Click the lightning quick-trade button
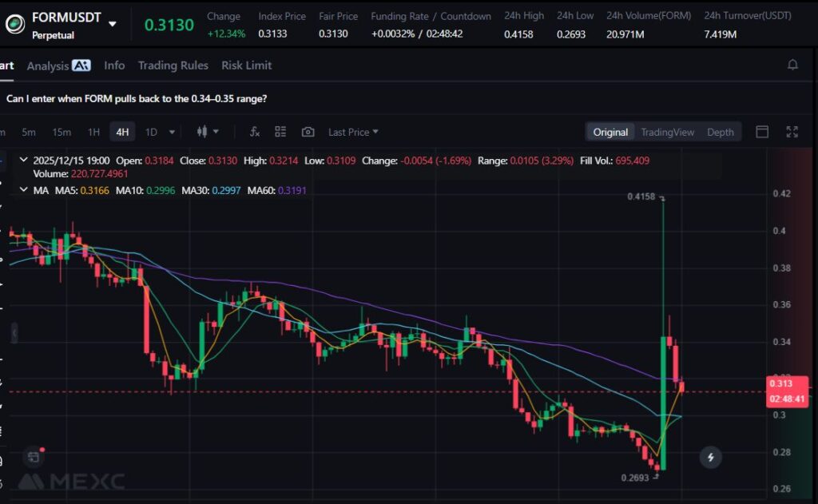Screen dimensions: 818x504 tap(710, 458)
